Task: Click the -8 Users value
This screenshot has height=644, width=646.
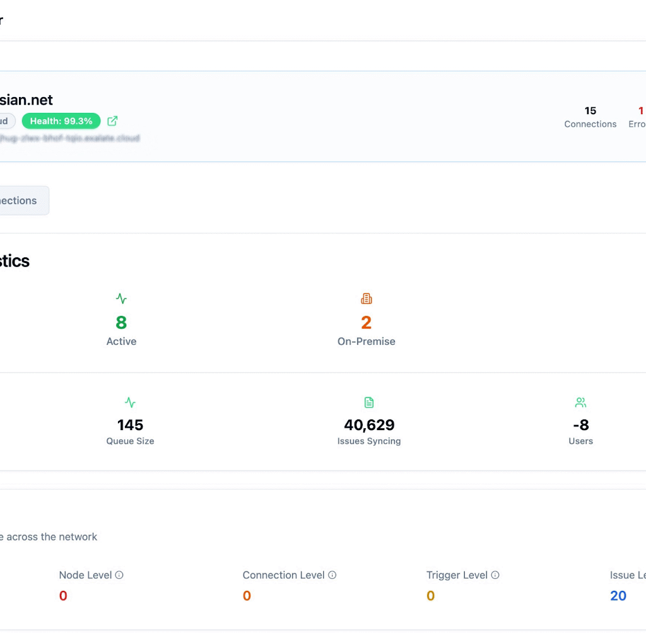Action: pyautogui.click(x=580, y=425)
